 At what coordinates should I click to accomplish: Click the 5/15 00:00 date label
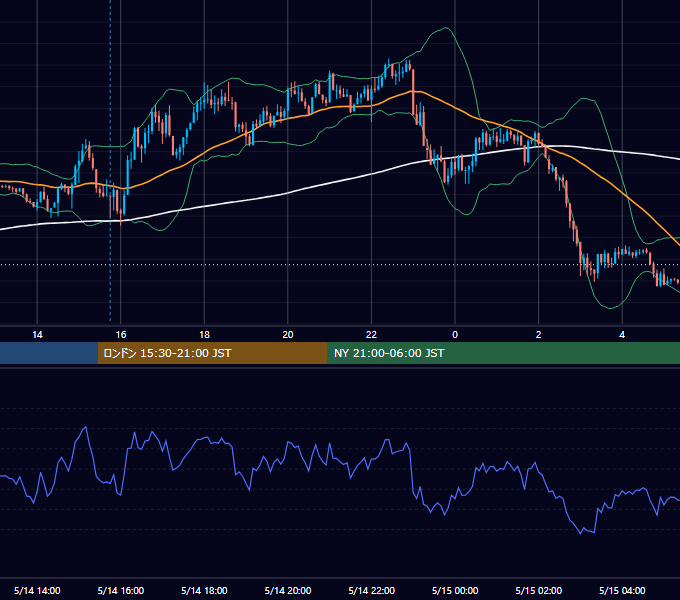click(455, 590)
